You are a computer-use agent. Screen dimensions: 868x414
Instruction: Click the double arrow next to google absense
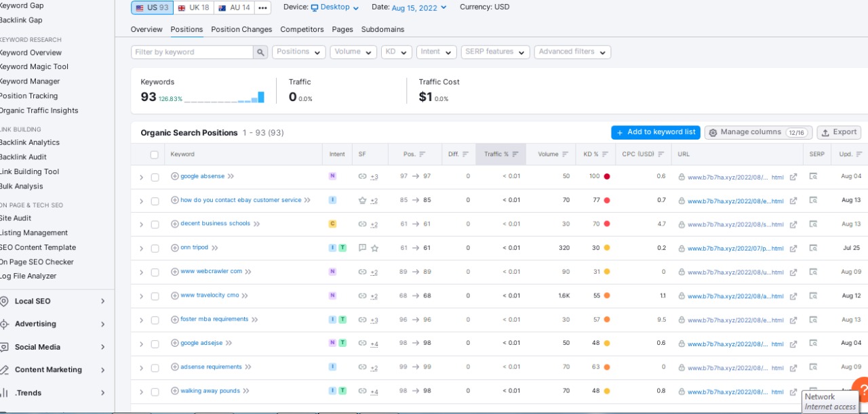(x=231, y=176)
